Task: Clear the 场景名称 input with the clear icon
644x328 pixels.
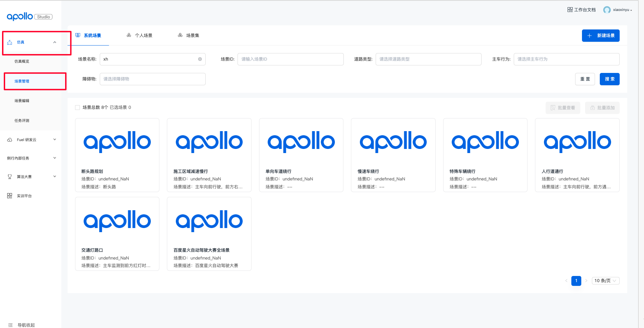Action: point(200,59)
